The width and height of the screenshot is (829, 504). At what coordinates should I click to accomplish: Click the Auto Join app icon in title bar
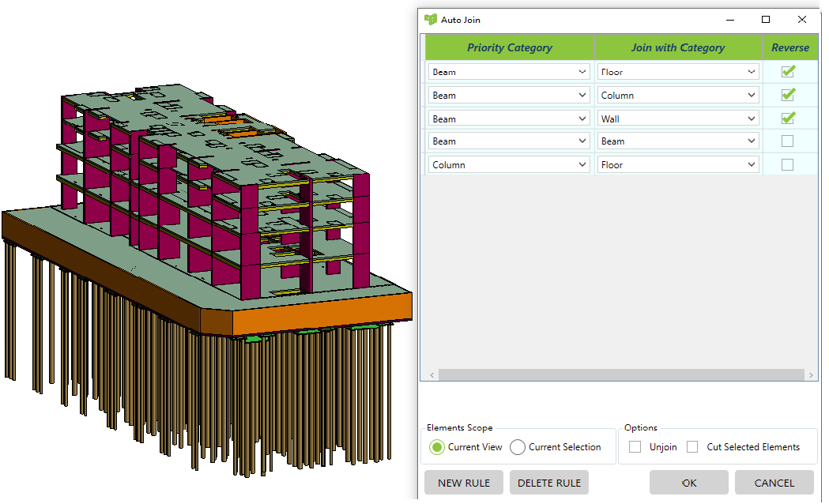(429, 19)
